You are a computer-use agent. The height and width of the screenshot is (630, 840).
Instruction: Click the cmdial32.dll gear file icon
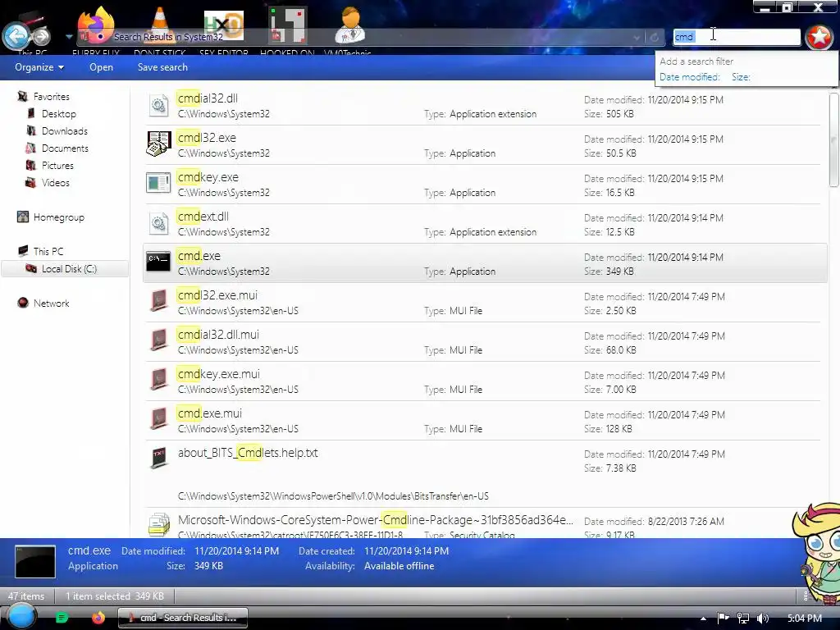(158, 106)
